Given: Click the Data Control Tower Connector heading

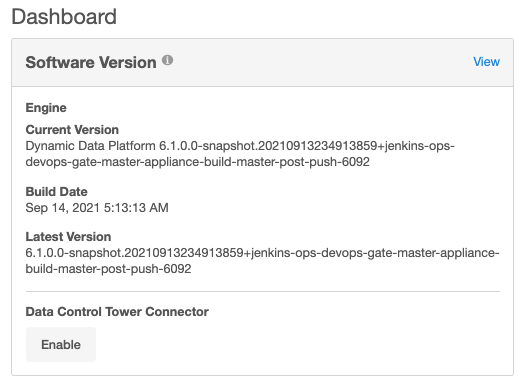Looking at the screenshot, I should click(117, 312).
